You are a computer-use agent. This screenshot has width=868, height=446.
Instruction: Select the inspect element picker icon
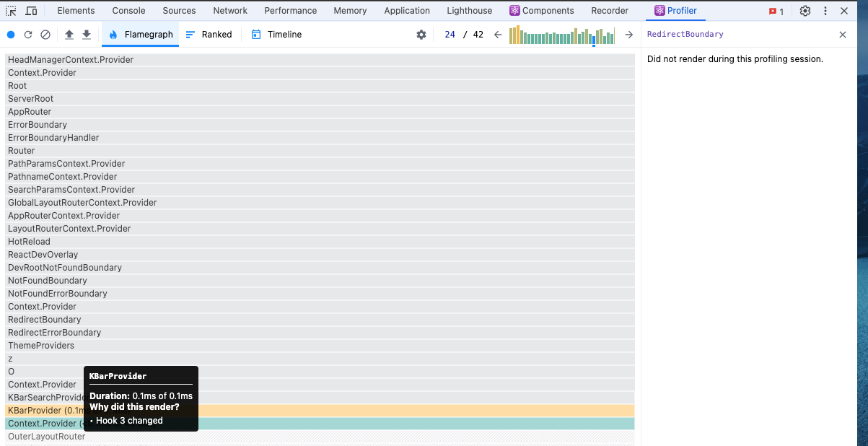point(12,11)
